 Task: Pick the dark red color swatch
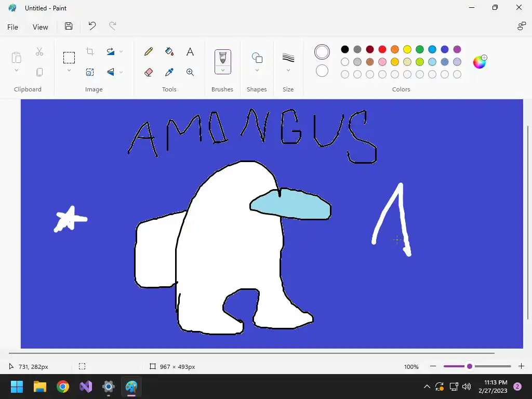coord(370,49)
